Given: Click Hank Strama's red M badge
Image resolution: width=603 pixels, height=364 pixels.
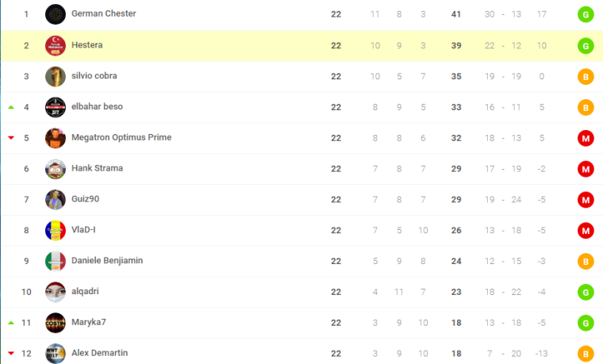Looking at the screenshot, I should [x=586, y=169].
